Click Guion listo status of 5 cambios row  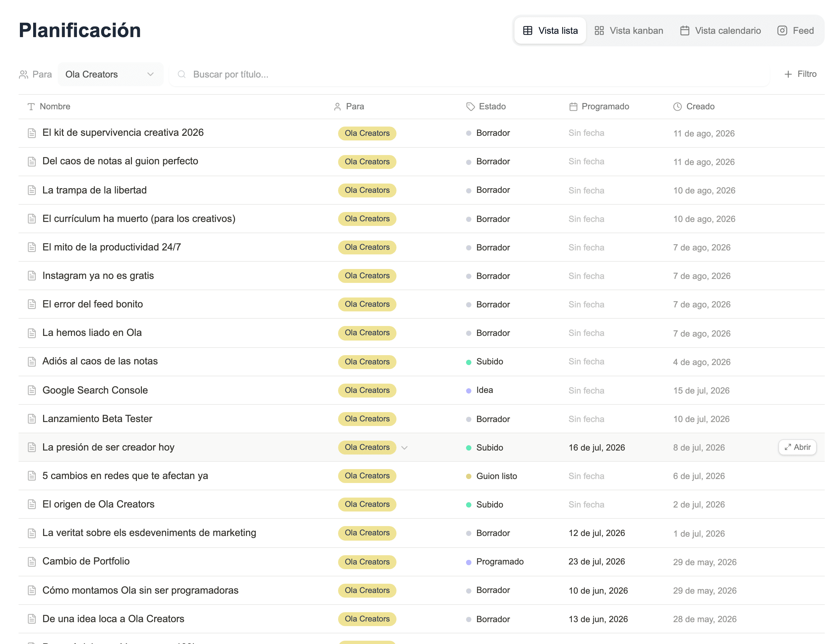click(x=491, y=476)
